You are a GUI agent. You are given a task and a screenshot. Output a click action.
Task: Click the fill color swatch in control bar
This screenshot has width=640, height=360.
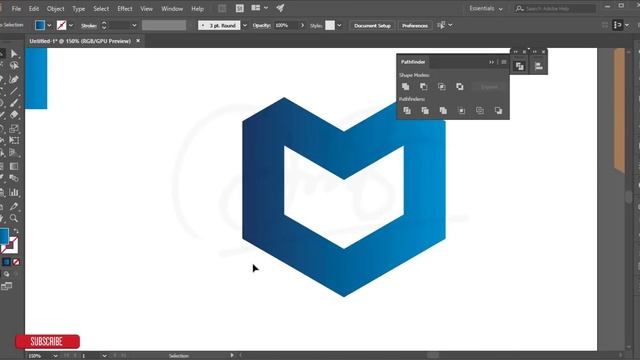[x=40, y=25]
